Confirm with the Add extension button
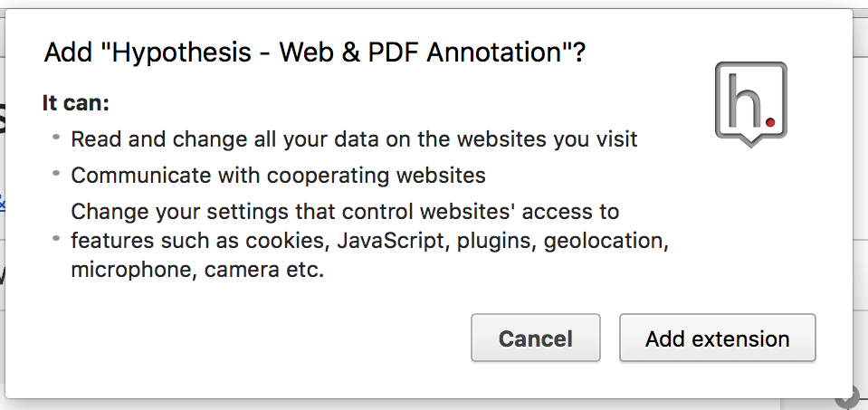This screenshot has width=868, height=410. point(718,338)
